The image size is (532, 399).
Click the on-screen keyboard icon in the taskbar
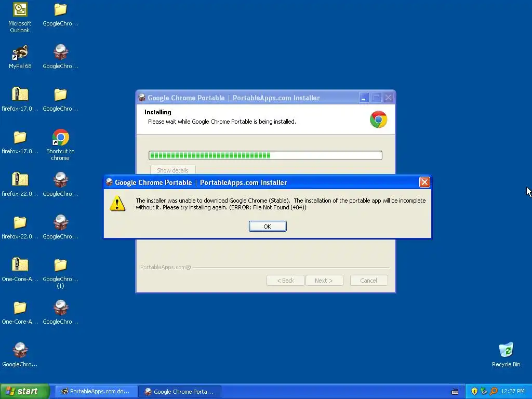pos(455,392)
